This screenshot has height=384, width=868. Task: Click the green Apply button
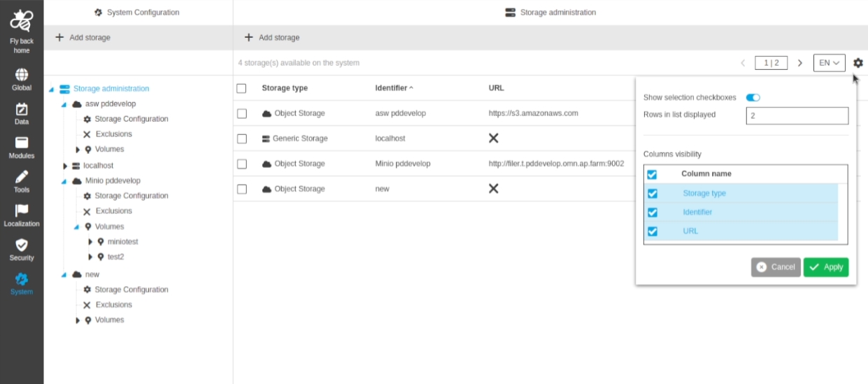(825, 267)
